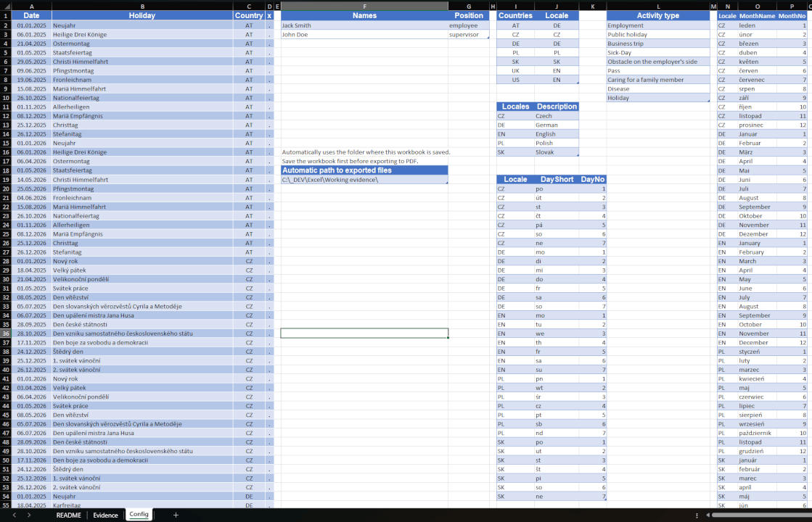Select the Nový rok cell dated 01.01.2025
Screen dimensions: 812x522
(x=142, y=261)
